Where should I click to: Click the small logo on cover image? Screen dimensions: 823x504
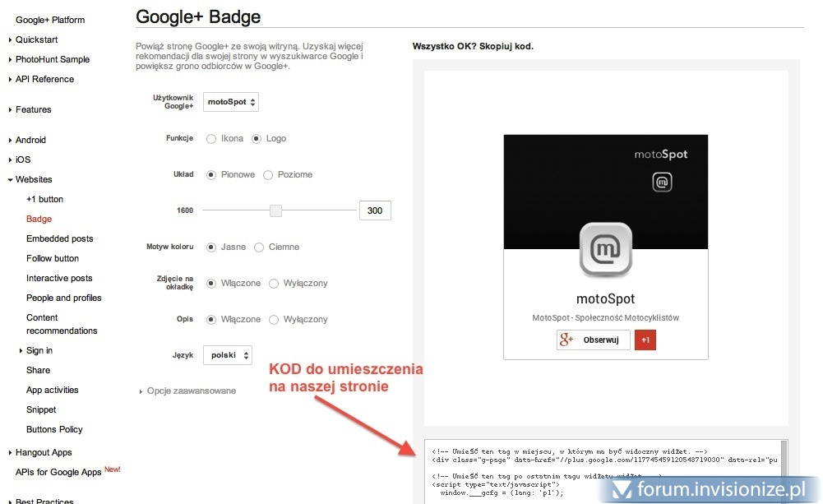[x=662, y=183]
